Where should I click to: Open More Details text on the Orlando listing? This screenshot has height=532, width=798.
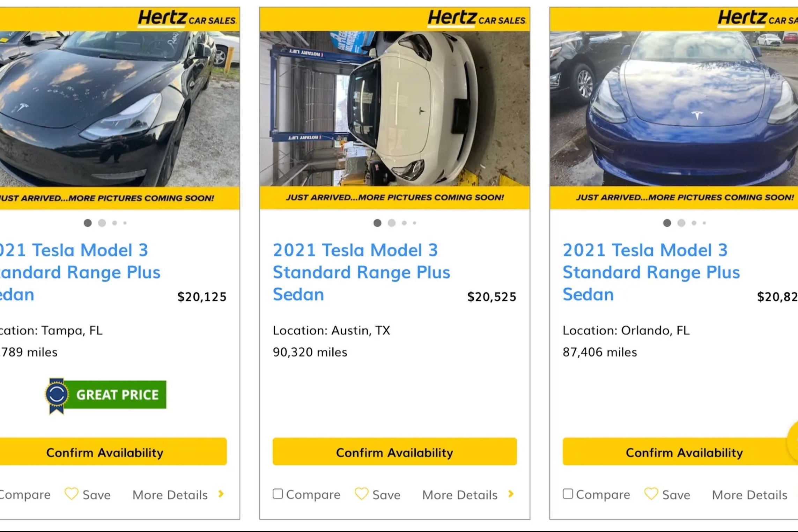[x=749, y=495]
